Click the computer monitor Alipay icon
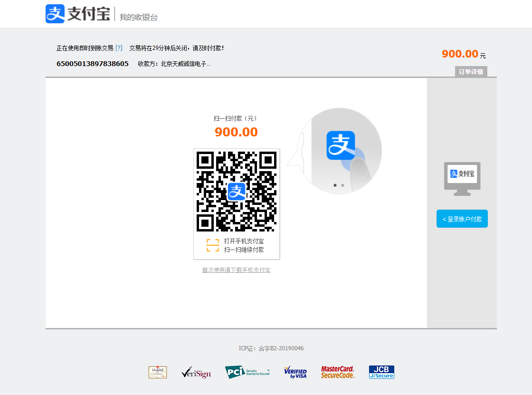Viewport: 532px width, 395px height. tap(462, 179)
